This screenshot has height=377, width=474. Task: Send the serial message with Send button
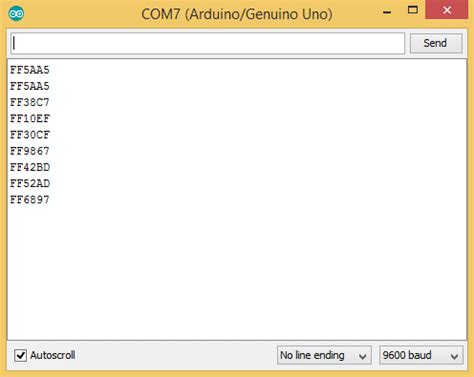(436, 43)
